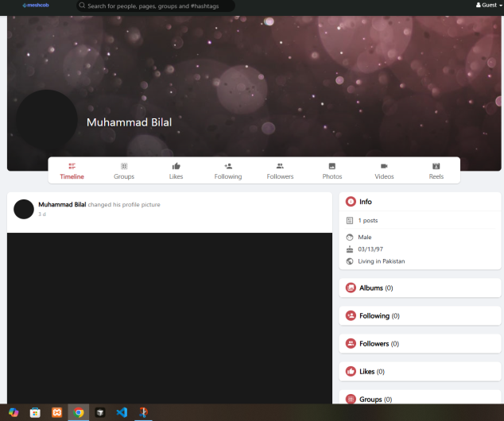This screenshot has width=504, height=421.
Task: Open Visual Studio Code from taskbar
Action: 122,412
